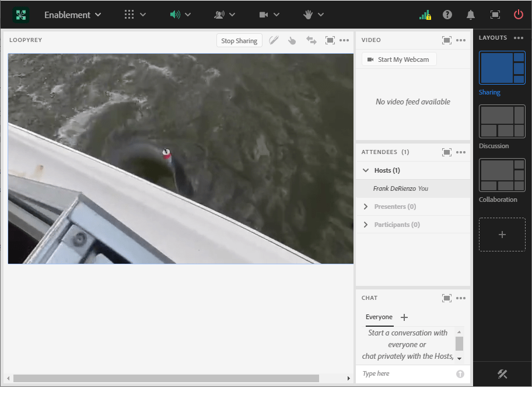Screen dimensions: 532x402
Task: Open the Enablement menu dropdown
Action: pos(72,15)
